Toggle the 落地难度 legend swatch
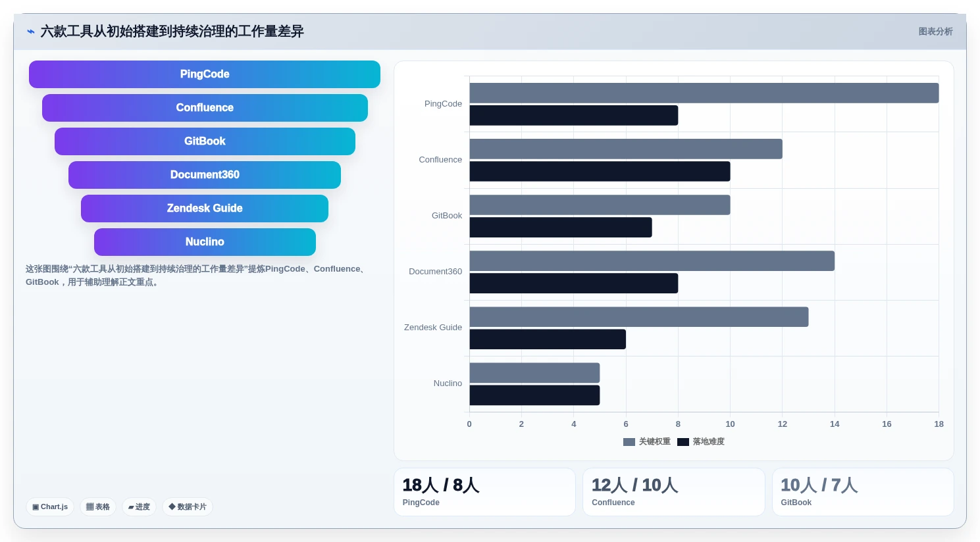Screen dimensions: 980x542 click(683, 442)
